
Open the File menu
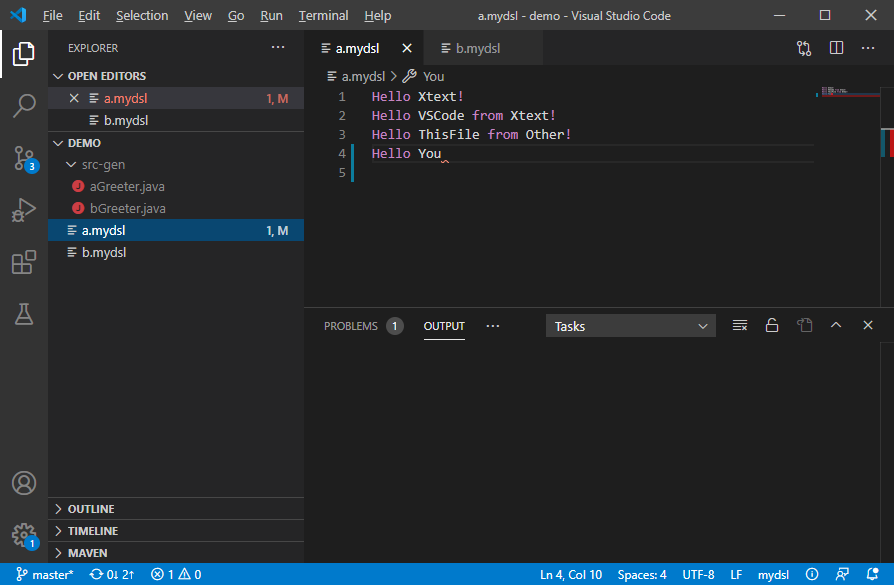[52, 15]
